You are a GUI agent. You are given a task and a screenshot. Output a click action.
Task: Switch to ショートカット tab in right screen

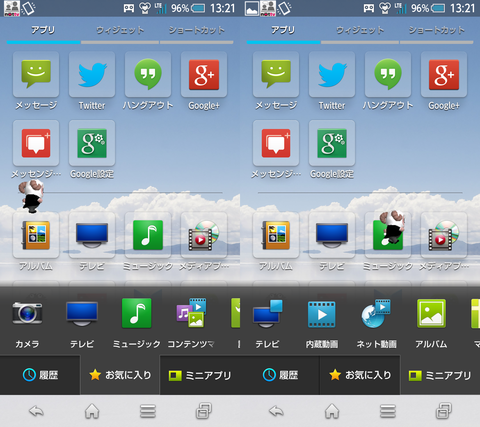[x=437, y=31]
